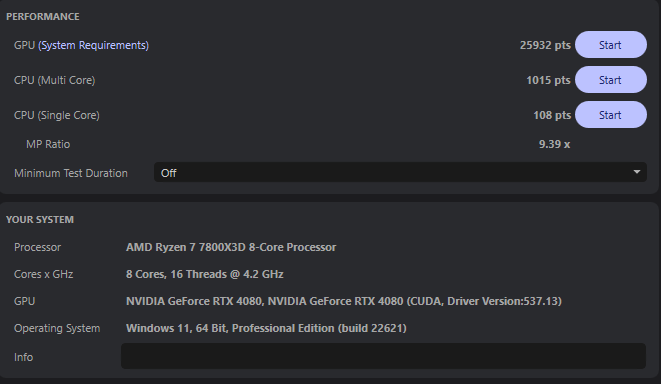Click the Windows 11 operating system entry

(266, 328)
